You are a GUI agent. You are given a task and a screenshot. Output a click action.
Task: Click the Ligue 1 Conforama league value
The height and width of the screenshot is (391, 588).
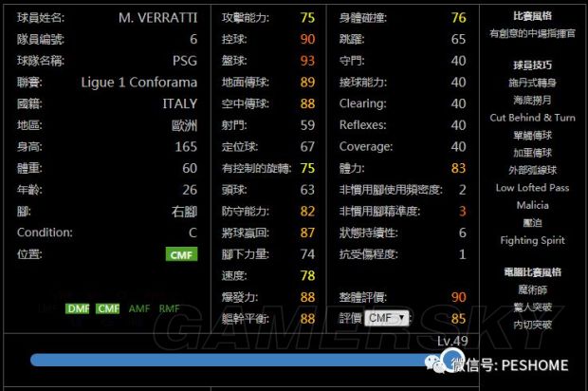click(141, 83)
